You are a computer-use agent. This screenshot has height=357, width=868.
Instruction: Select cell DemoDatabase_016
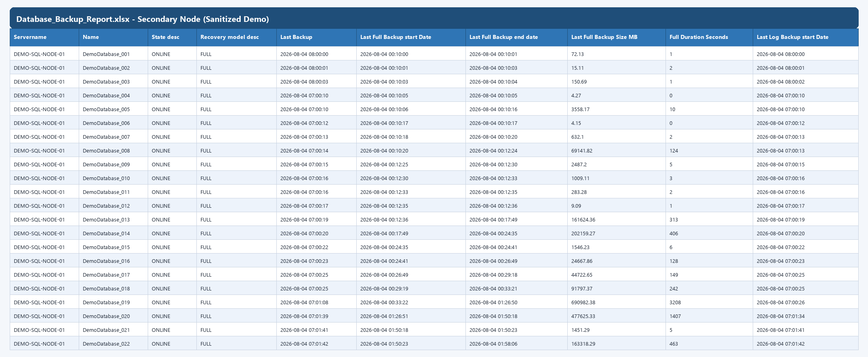[113, 261]
